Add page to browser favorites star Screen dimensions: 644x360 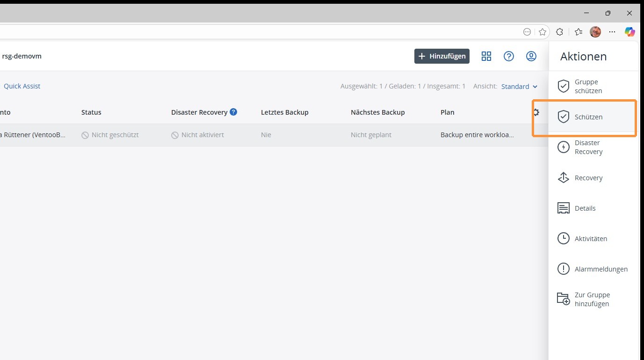tap(542, 32)
